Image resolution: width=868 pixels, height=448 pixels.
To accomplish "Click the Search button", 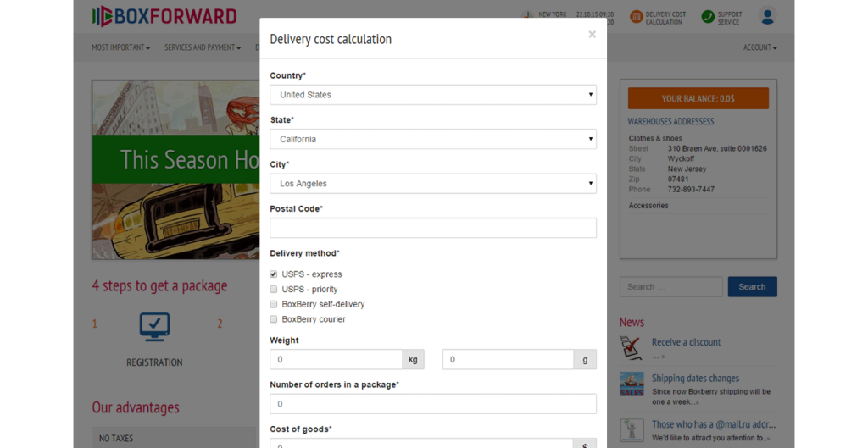I will coord(753,286).
